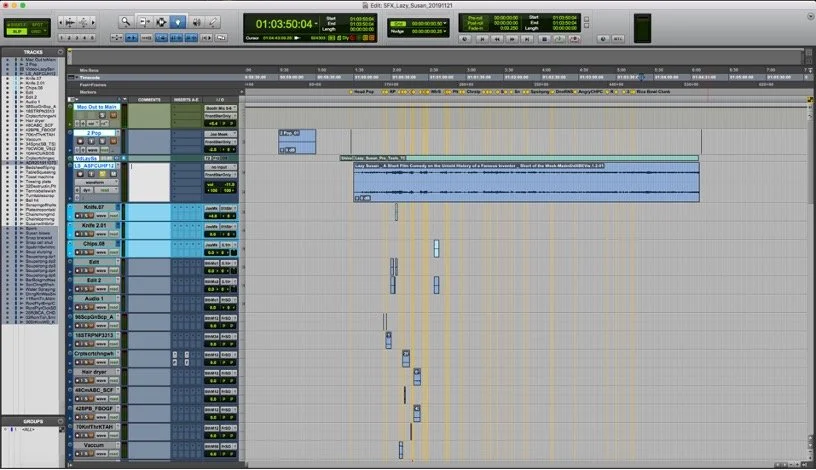Viewport: 816px width, 470px height.
Task: Click the Fast Forward transport button
Action: 512,39
